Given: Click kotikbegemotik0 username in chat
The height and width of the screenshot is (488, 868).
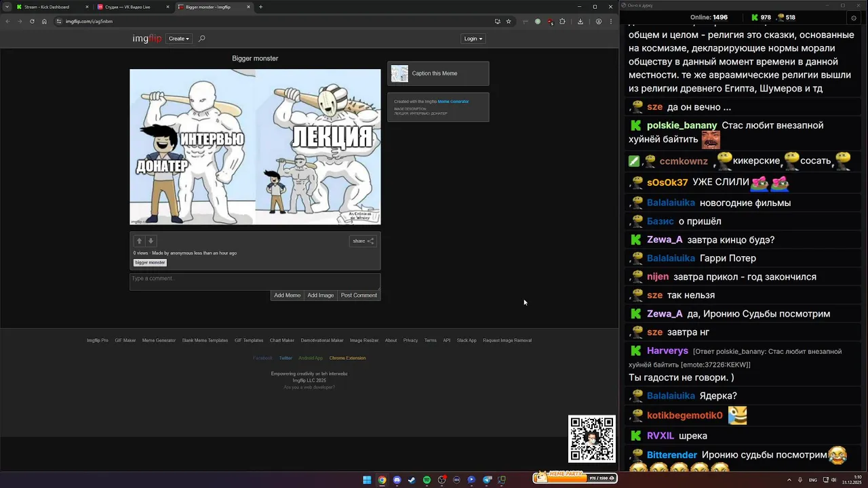Looking at the screenshot, I should tap(684, 415).
